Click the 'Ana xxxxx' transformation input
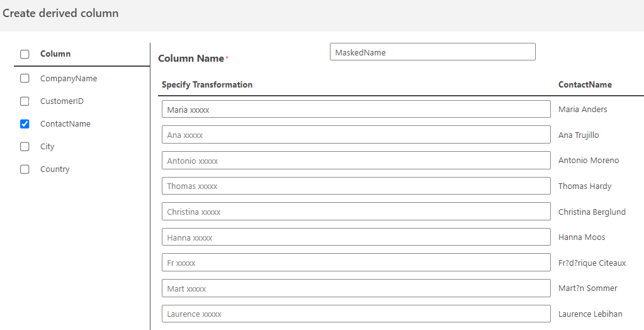The image size is (644, 330). [x=356, y=135]
